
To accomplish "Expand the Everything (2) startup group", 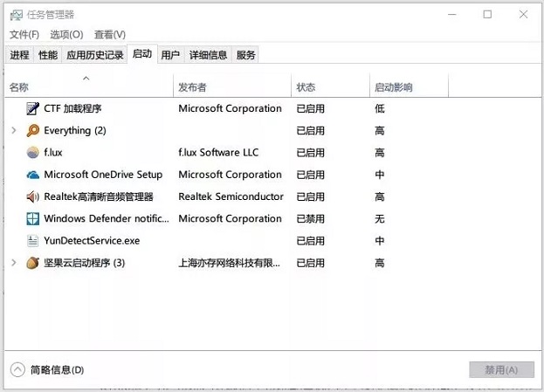I will pyautogui.click(x=13, y=131).
